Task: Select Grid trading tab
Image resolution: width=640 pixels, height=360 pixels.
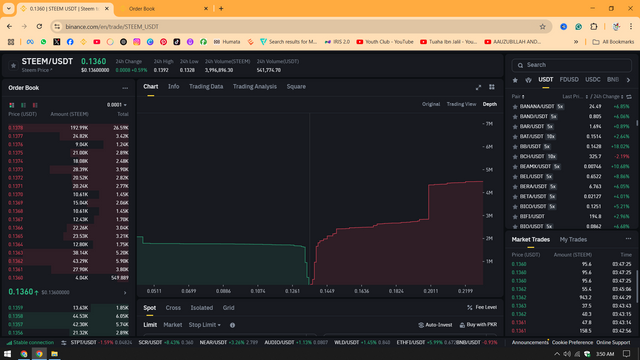Action: click(x=229, y=308)
